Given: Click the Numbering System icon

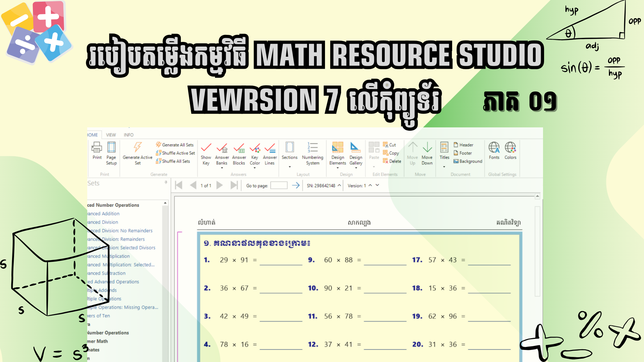Looking at the screenshot, I should [313, 147].
